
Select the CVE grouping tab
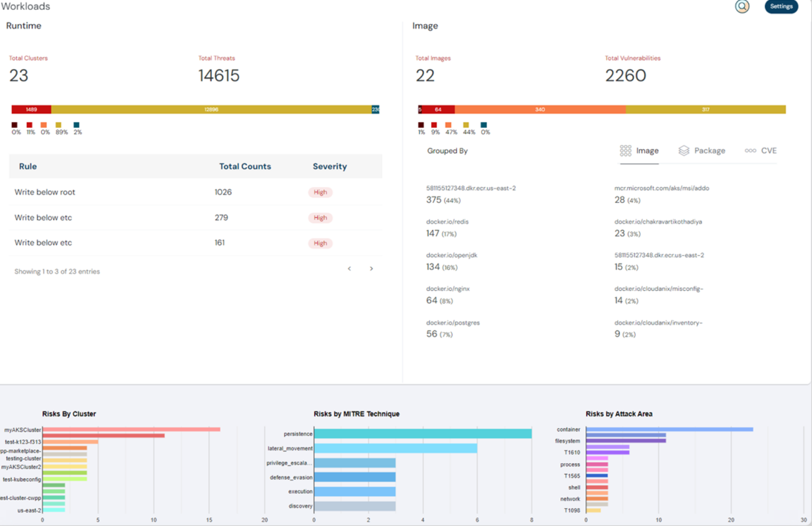[x=761, y=151]
